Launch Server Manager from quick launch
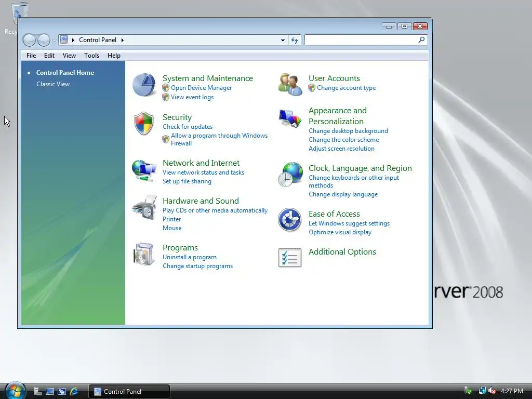Viewport: 532px width, 399px height. coord(38,391)
